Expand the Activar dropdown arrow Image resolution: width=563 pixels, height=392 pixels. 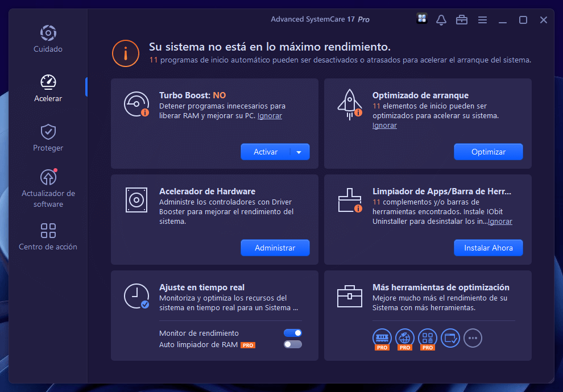point(299,152)
